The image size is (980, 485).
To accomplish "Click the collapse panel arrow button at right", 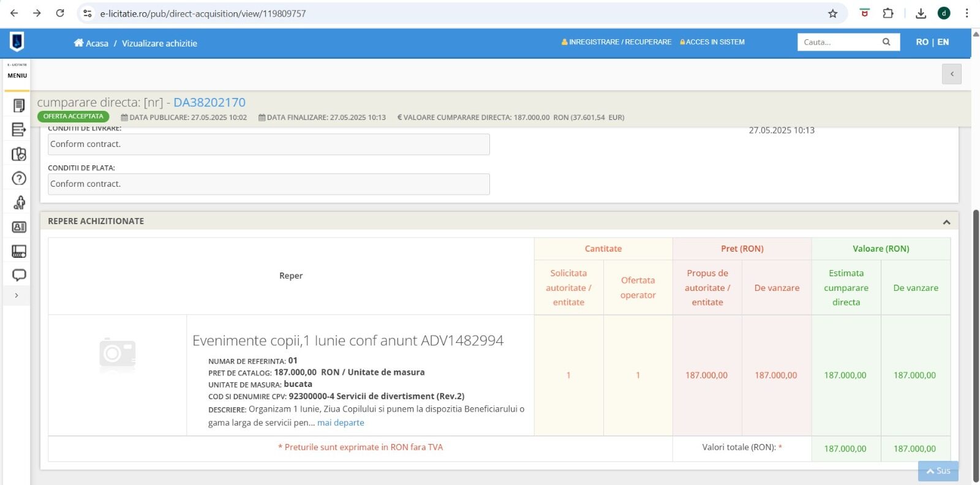I will 951,74.
